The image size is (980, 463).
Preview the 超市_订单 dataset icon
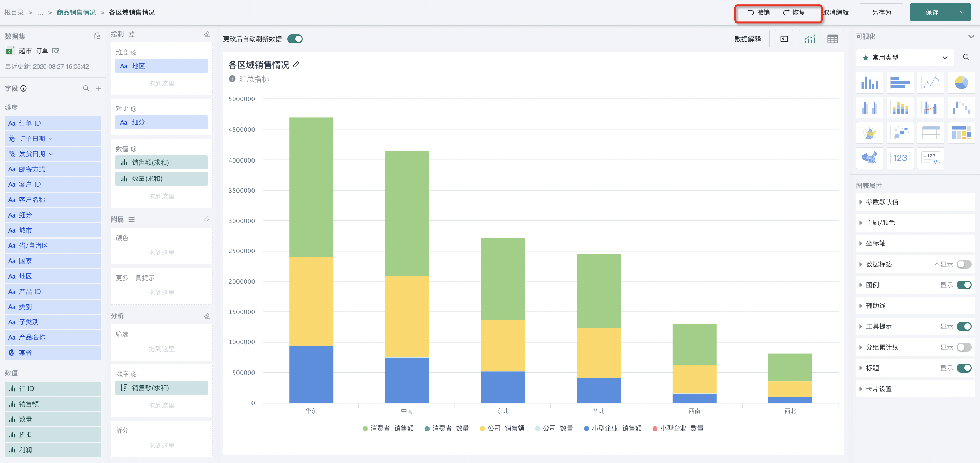(x=56, y=51)
